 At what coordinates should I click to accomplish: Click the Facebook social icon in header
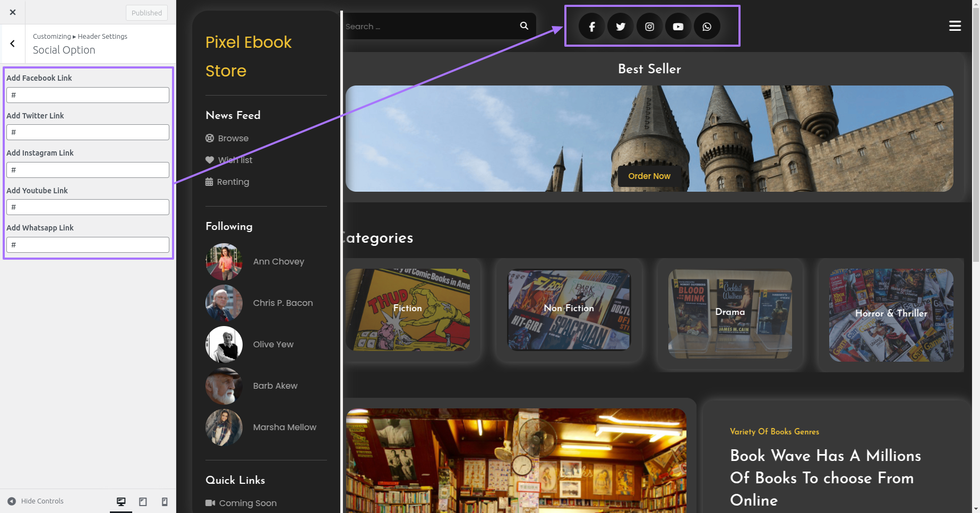(x=591, y=27)
